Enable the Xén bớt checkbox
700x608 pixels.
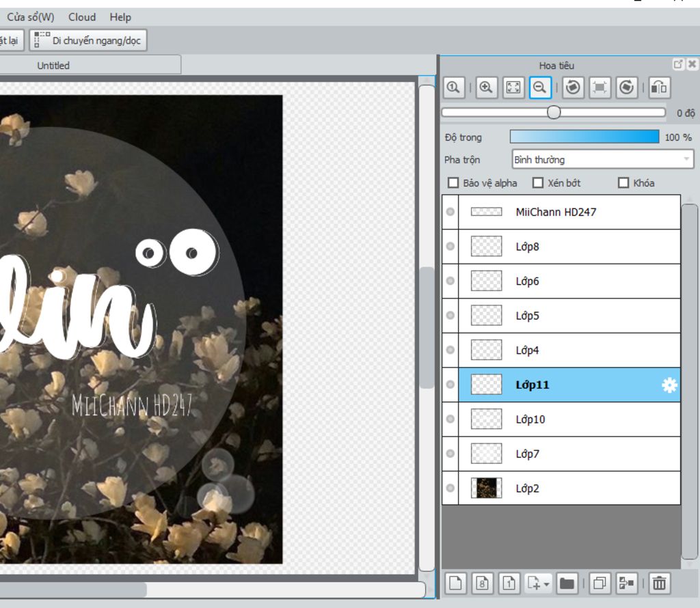(538, 183)
